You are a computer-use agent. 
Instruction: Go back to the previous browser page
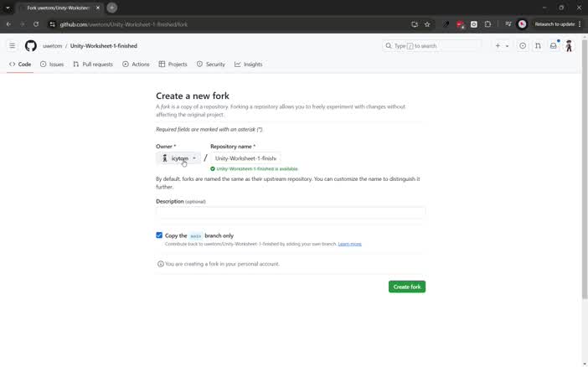8,24
